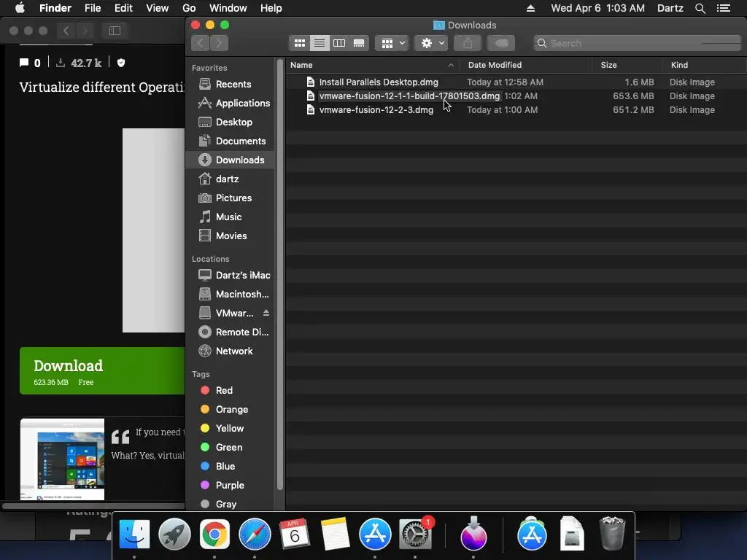Open Pictures in Finder sidebar
Image resolution: width=747 pixels, height=560 pixels.
[x=230, y=198]
